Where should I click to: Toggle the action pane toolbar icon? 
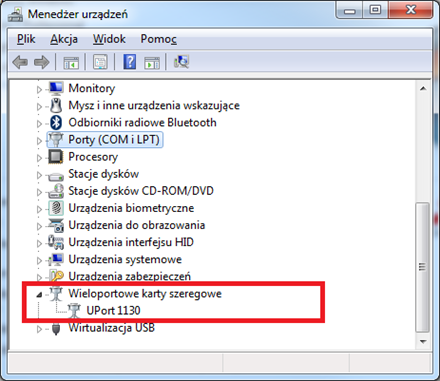pyautogui.click(x=152, y=62)
